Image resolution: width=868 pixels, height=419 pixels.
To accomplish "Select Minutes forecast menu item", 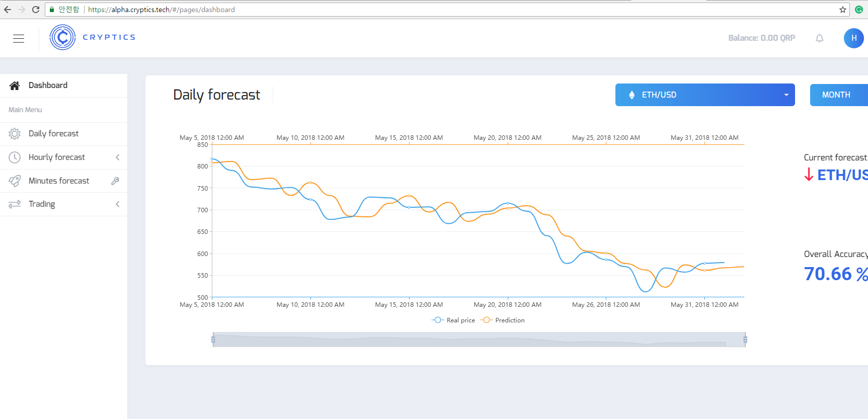I will tap(63, 181).
